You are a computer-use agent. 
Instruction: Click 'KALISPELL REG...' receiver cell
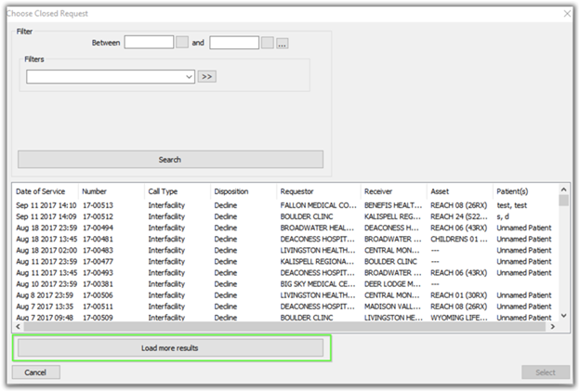click(392, 216)
